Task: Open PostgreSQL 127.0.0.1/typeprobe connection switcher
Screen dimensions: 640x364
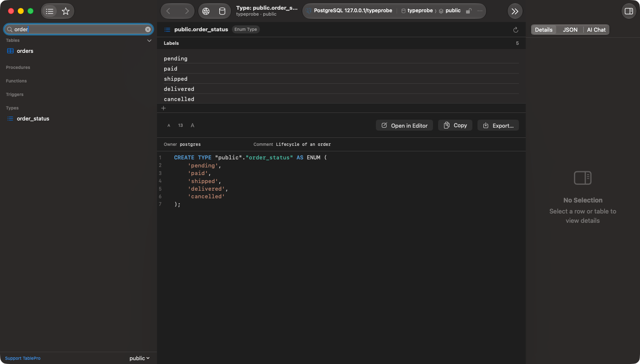Action: [349, 11]
